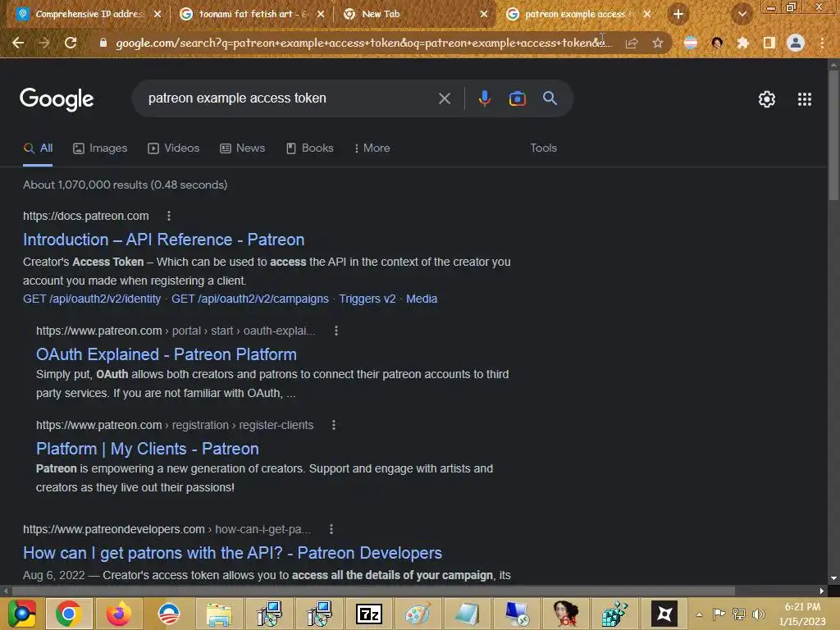Screen dimensions: 840x630
Task: Open the Chrome profile avatar
Action: [x=796, y=43]
